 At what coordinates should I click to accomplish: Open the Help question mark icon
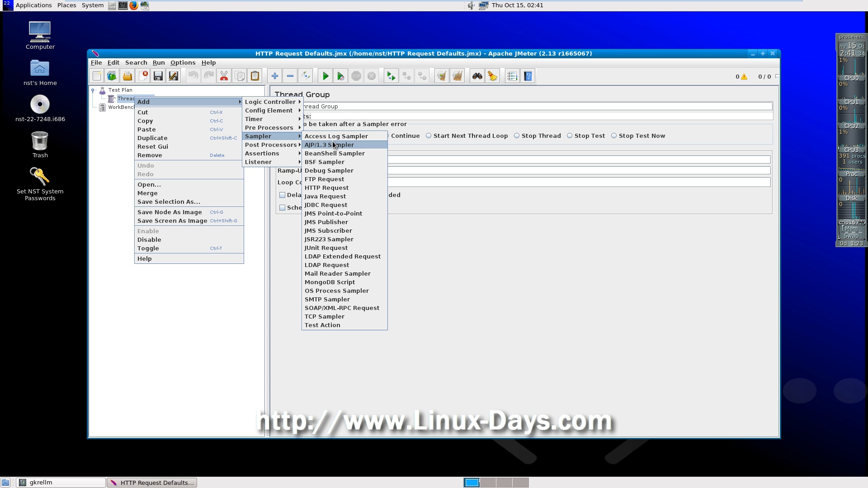[528, 76]
